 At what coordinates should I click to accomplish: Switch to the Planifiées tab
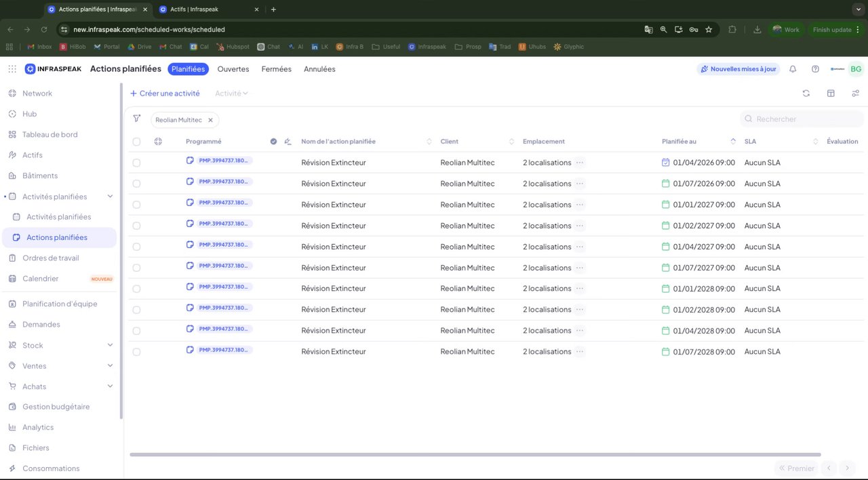(x=188, y=69)
